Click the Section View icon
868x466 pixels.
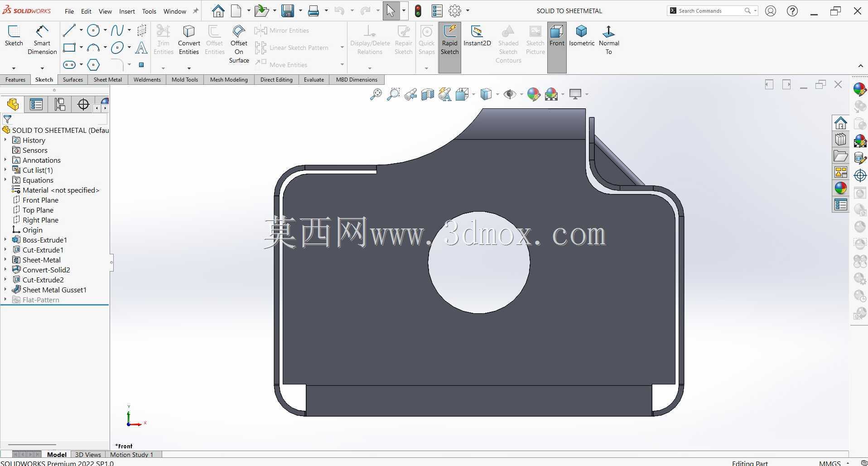[x=428, y=94]
